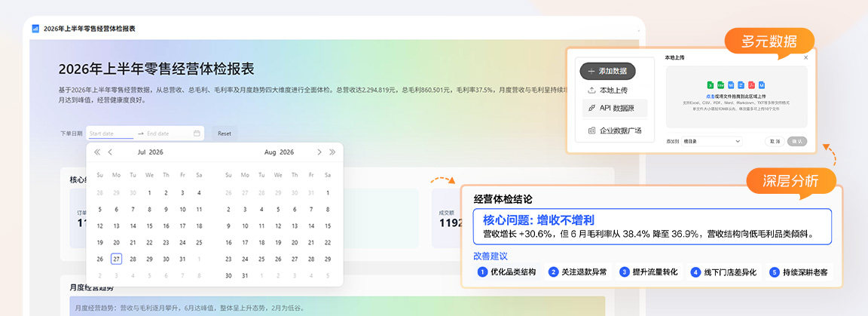This screenshot has height=316, width=868.
Task: Click the calendar icon in the date range field
Action: 197,133
